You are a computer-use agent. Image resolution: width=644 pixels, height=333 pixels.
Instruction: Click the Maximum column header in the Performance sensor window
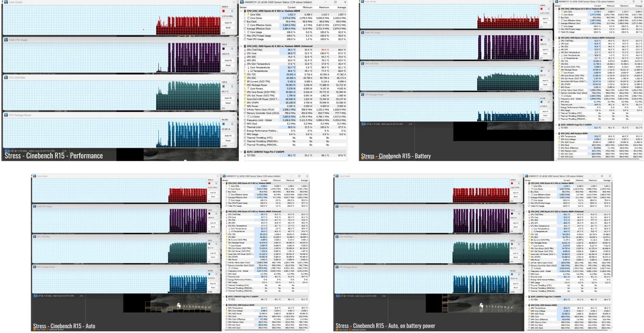click(x=324, y=7)
